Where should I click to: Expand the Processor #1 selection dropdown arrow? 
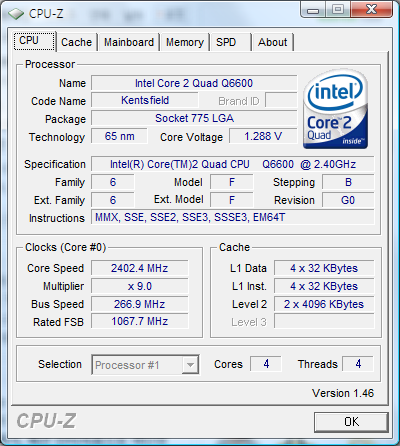(x=190, y=365)
